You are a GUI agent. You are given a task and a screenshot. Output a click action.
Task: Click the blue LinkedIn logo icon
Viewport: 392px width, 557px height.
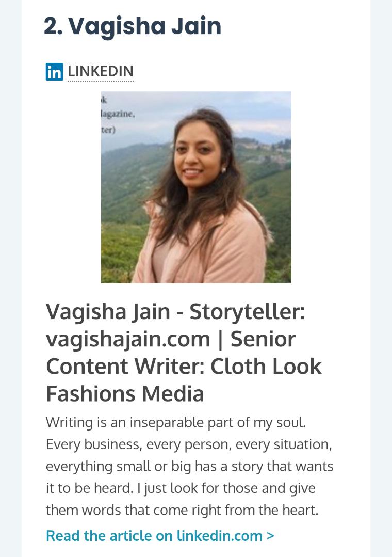click(54, 72)
